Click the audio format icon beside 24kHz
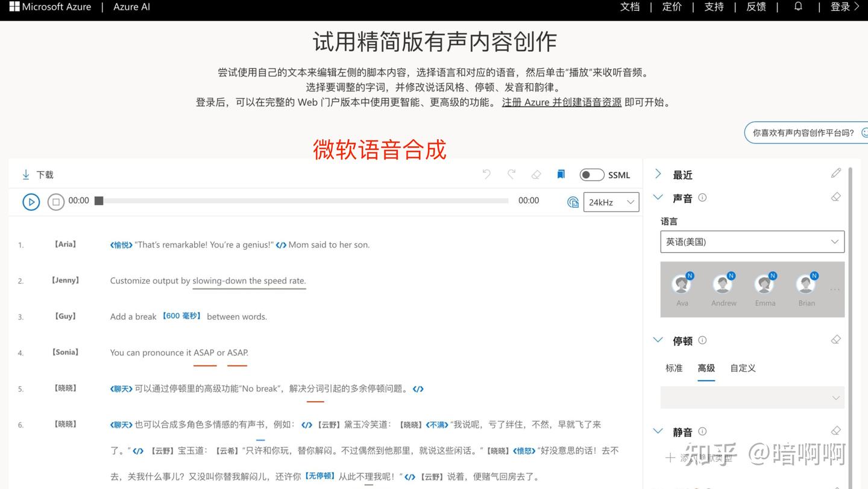Viewport: 868px width, 489px height. point(573,202)
